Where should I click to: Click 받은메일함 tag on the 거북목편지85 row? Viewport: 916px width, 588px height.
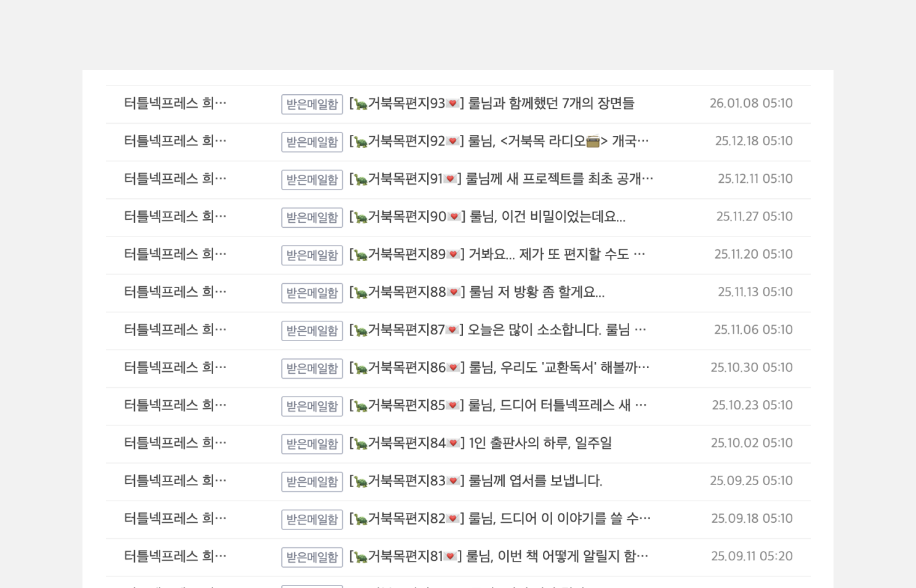[x=312, y=406]
